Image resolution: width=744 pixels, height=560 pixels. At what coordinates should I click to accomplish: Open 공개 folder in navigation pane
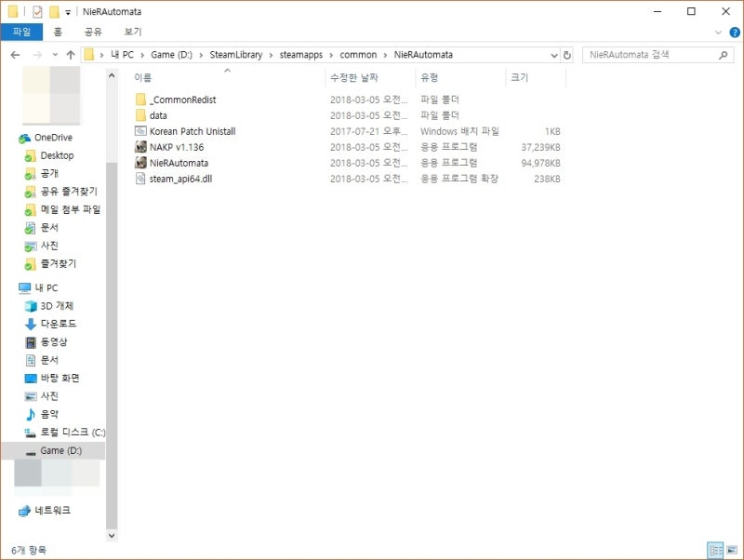pyautogui.click(x=49, y=174)
